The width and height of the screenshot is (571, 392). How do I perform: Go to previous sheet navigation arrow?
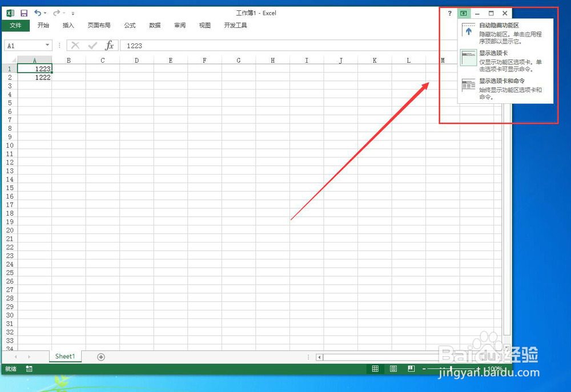click(x=15, y=357)
